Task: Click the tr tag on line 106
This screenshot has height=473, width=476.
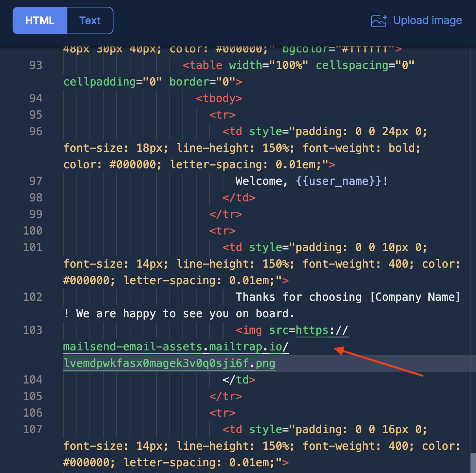Action: tap(222, 413)
